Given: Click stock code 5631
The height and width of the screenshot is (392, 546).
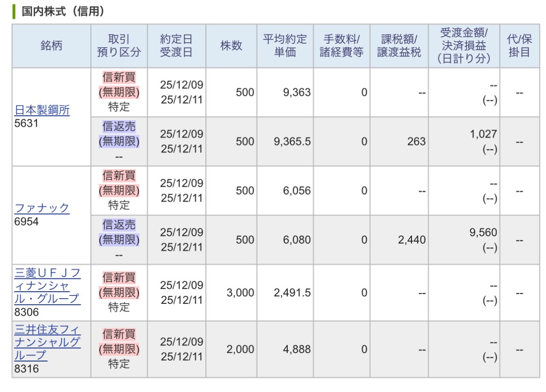Looking at the screenshot, I should point(26,123).
